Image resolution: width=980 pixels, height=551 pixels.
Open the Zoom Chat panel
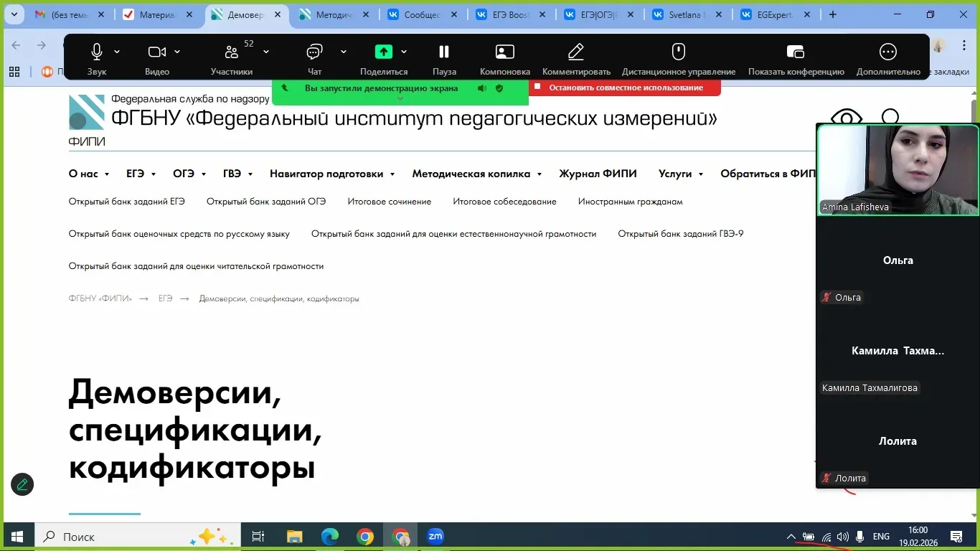[x=314, y=52]
